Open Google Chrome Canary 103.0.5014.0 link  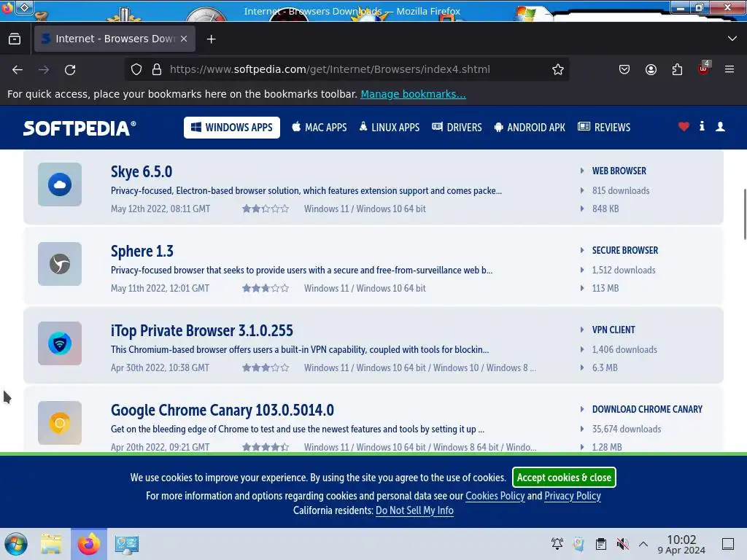coord(222,411)
